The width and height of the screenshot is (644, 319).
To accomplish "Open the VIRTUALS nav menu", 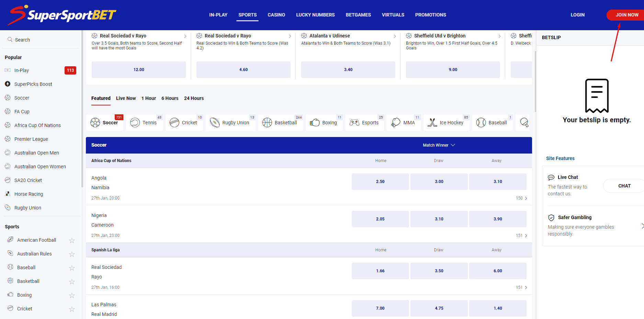I will click(x=393, y=15).
